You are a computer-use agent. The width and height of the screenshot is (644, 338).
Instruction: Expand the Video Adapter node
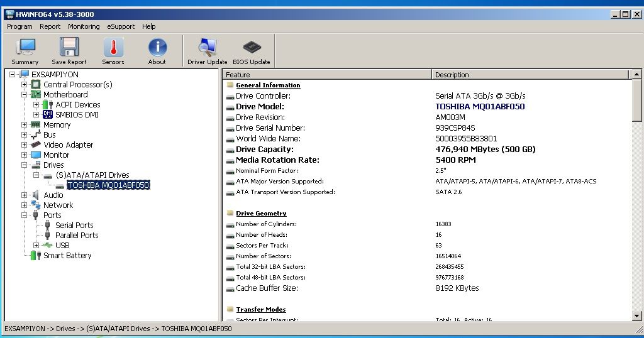25,144
